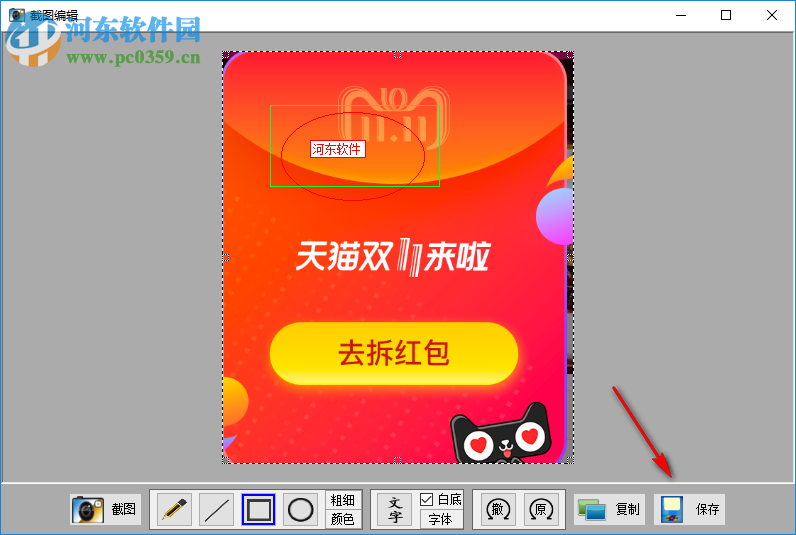This screenshot has width=796, height=535.
Task: Open the 粗细 line thickness option
Action: click(343, 500)
